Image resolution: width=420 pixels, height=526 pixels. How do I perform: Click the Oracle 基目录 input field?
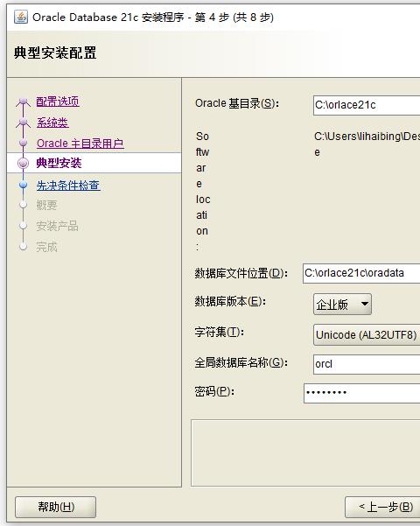(x=367, y=105)
